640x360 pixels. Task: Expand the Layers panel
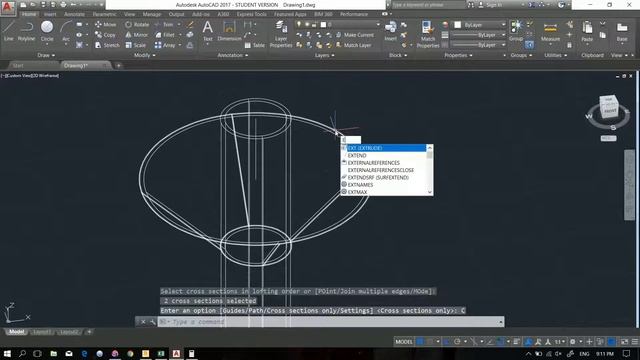point(324,55)
